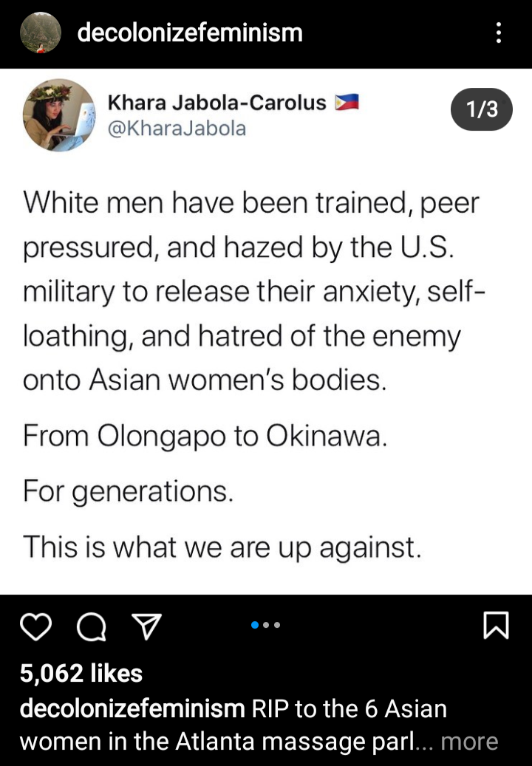The height and width of the screenshot is (766, 532).
Task: Open the three-dot options menu
Action: (498, 33)
